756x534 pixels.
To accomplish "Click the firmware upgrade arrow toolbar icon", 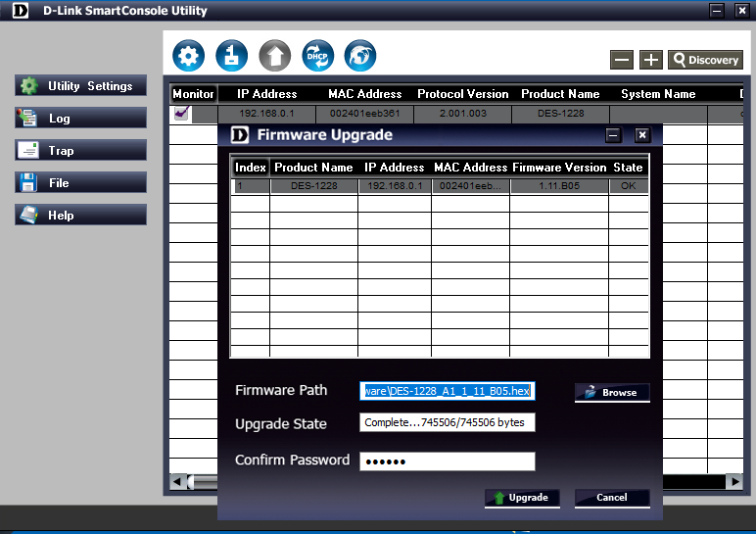I will 274,56.
